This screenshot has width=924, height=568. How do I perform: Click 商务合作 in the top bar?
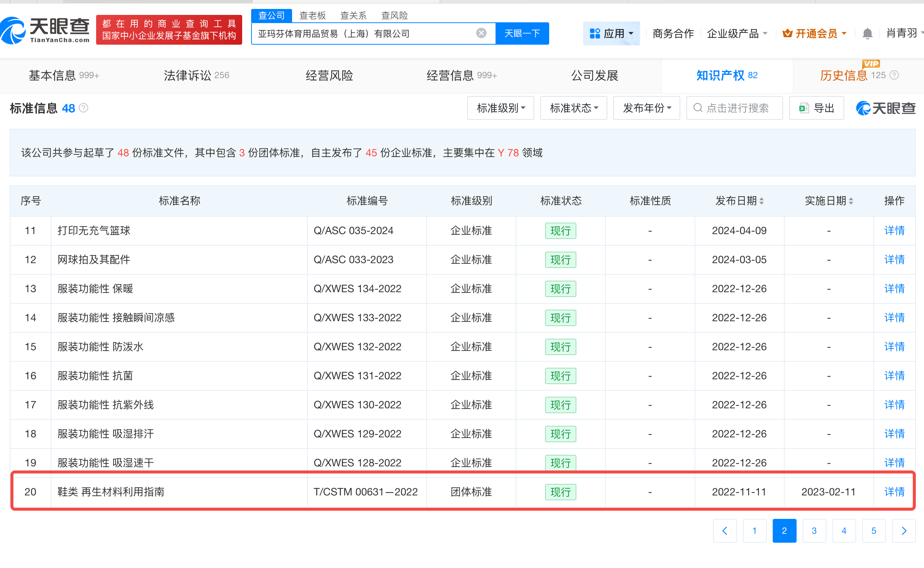tap(673, 33)
